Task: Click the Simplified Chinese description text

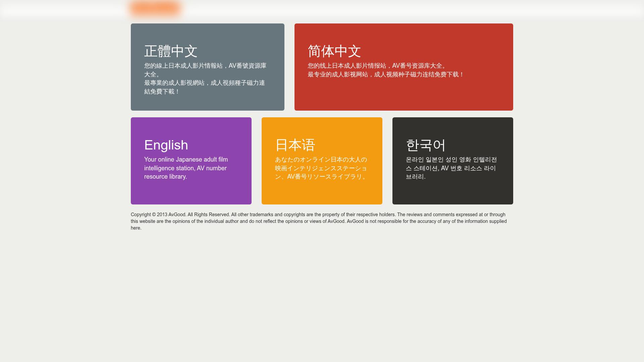Action: click(x=377, y=66)
